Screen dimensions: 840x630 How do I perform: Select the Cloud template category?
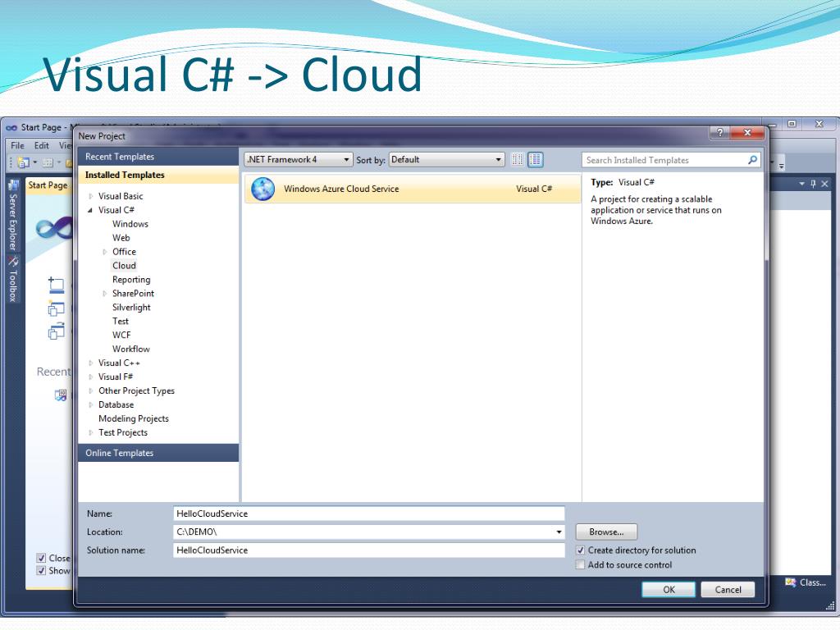pyautogui.click(x=125, y=266)
